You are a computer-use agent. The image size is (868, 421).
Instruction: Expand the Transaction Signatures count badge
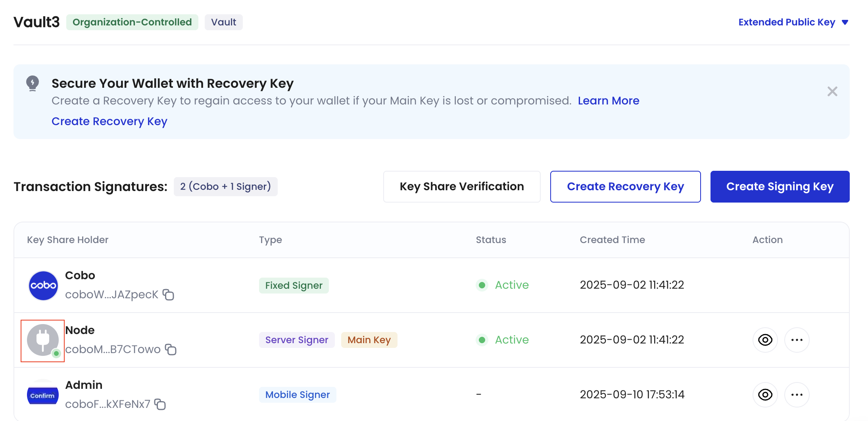(x=225, y=186)
